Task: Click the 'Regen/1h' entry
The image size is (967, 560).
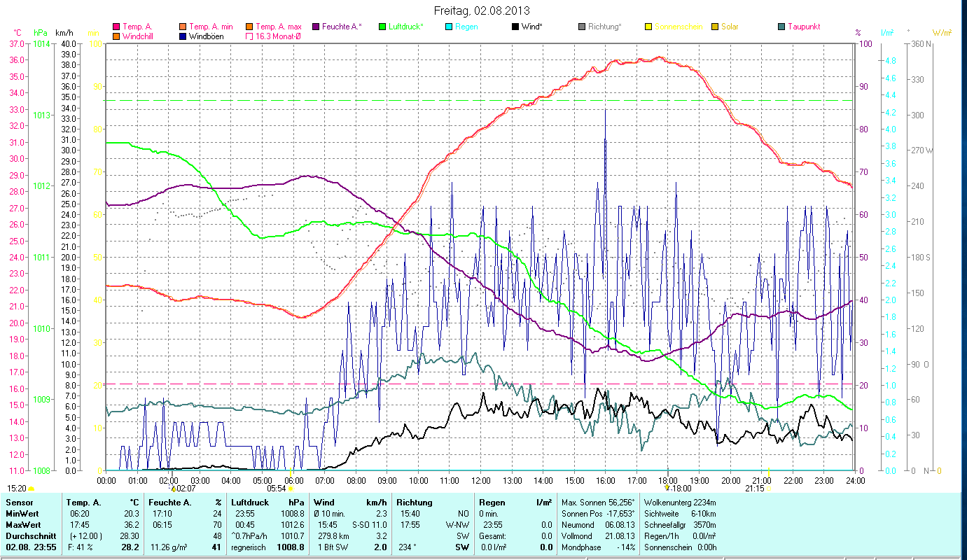Action: click(681, 535)
